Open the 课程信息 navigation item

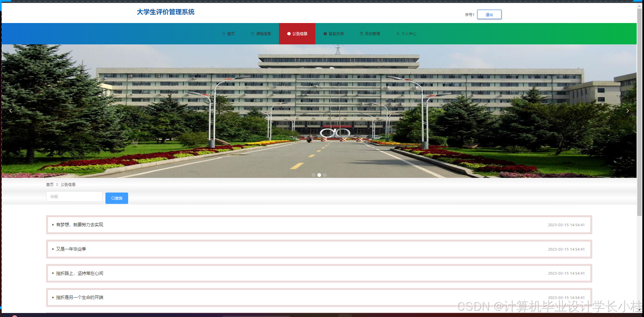click(x=261, y=34)
